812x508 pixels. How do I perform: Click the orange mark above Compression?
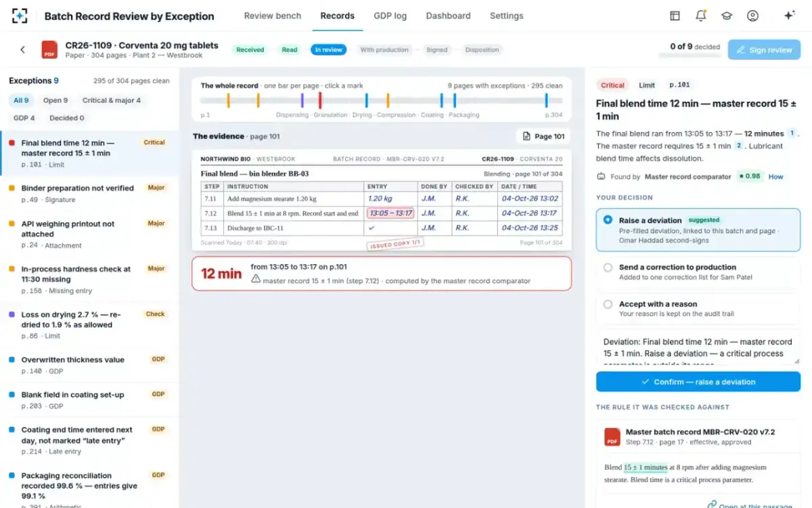[388, 101]
